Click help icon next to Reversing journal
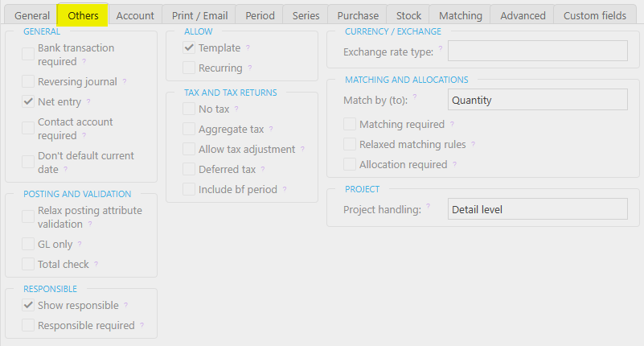 pyautogui.click(x=125, y=82)
